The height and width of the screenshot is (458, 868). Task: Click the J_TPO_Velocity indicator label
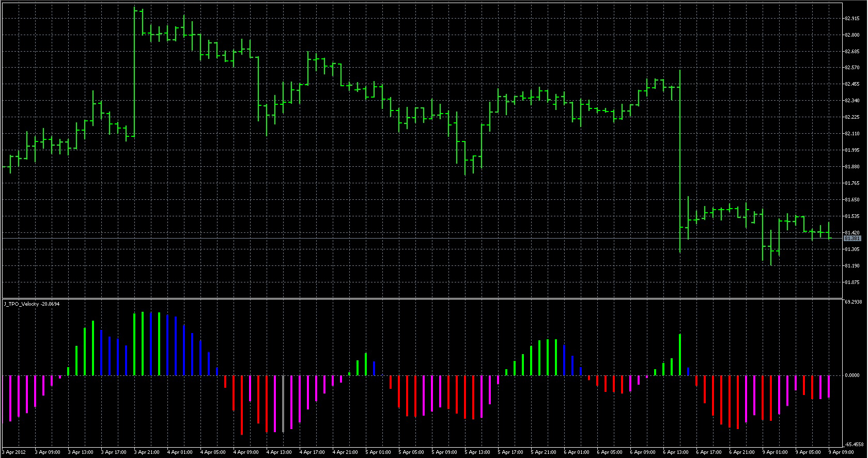pos(32,304)
